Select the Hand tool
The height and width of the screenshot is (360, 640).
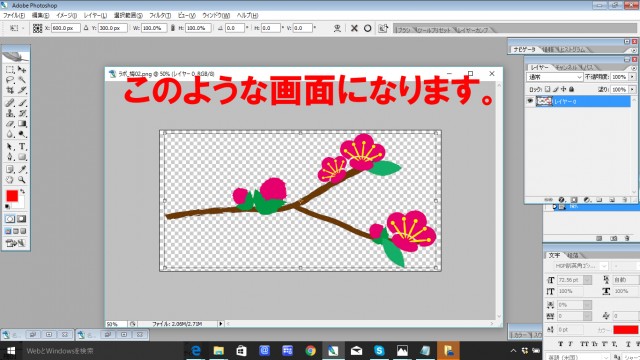click(10, 179)
